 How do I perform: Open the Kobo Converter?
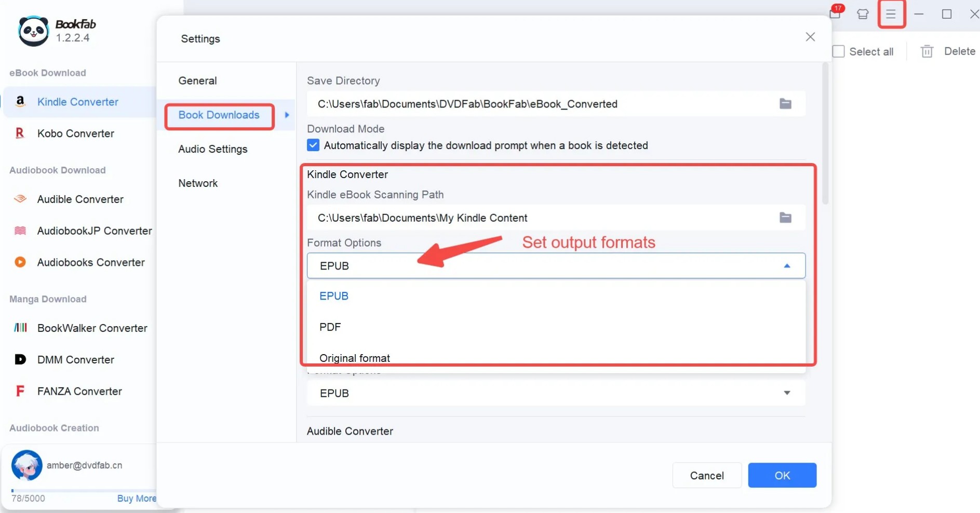(x=77, y=133)
